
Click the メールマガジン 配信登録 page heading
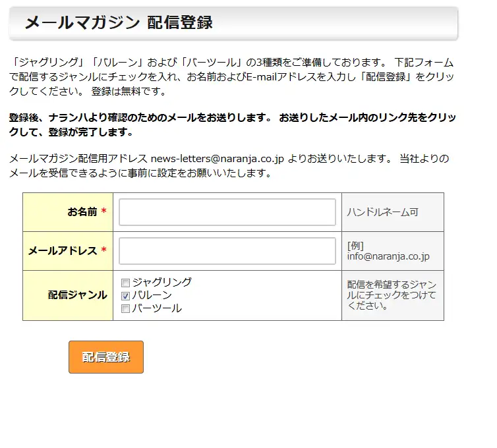[x=119, y=23]
